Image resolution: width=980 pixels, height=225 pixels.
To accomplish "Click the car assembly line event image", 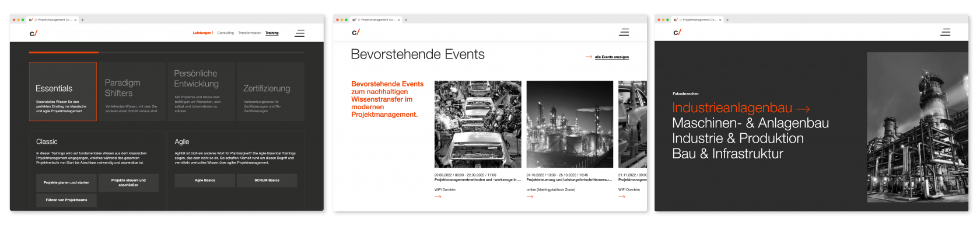I will click(478, 124).
